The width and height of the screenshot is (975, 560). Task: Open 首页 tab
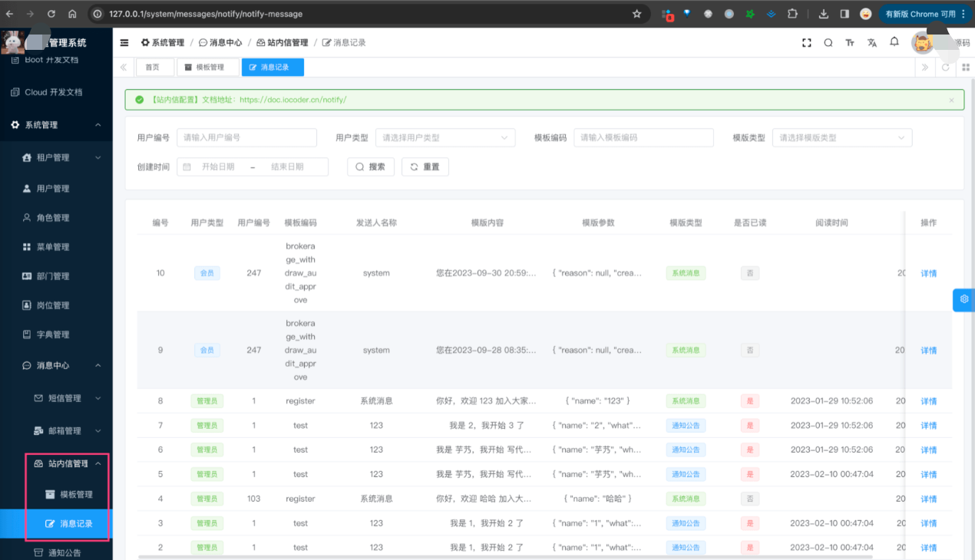click(x=154, y=68)
